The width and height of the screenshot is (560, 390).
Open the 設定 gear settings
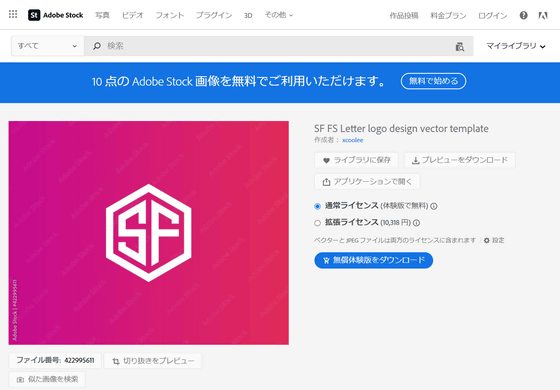pos(494,240)
